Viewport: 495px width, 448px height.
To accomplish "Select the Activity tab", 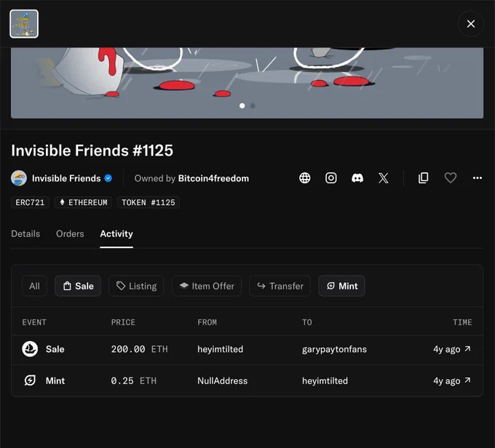I will (116, 233).
